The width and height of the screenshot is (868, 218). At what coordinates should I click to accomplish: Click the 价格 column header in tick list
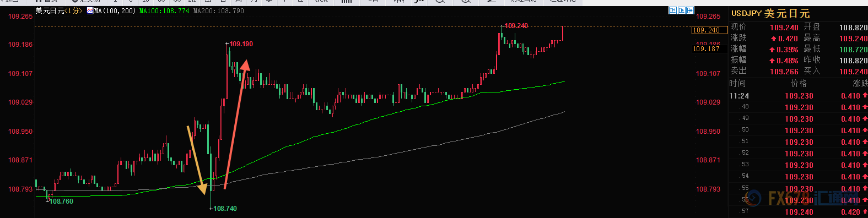point(799,83)
